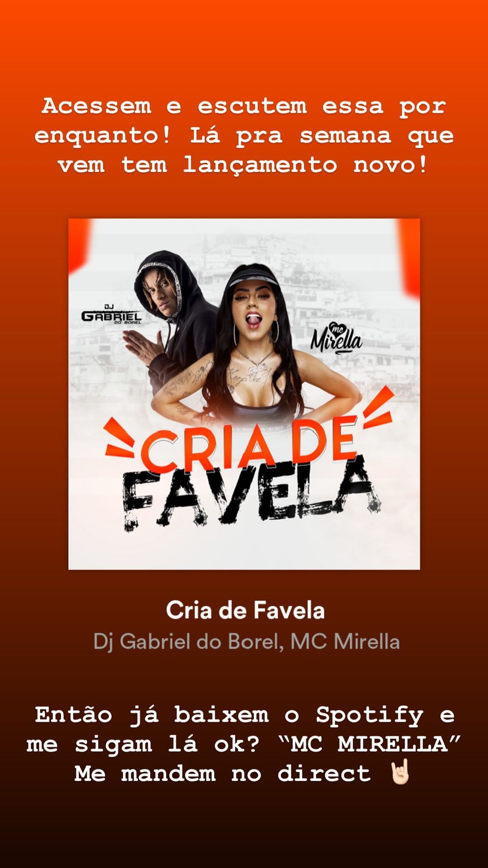Click the heart icon in Mirella logo
Screen dimensions: 488x868
tap(337, 329)
